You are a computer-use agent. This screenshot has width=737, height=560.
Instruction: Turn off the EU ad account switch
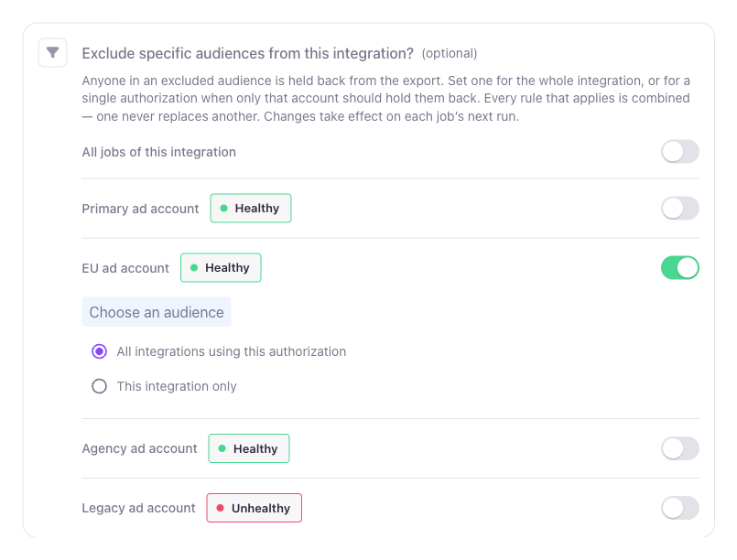click(679, 268)
